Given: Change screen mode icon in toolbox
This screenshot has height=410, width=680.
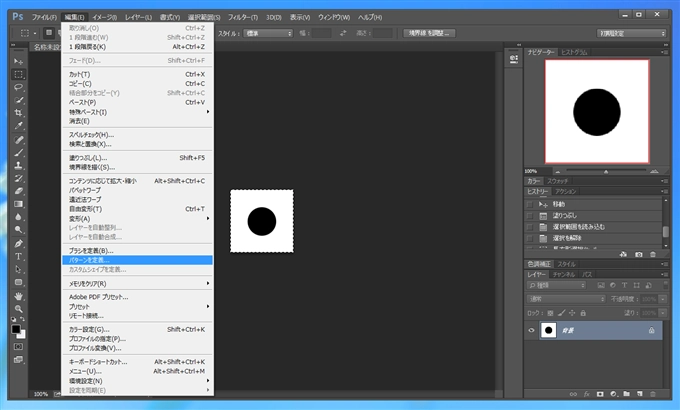Looking at the screenshot, I should point(18,360).
